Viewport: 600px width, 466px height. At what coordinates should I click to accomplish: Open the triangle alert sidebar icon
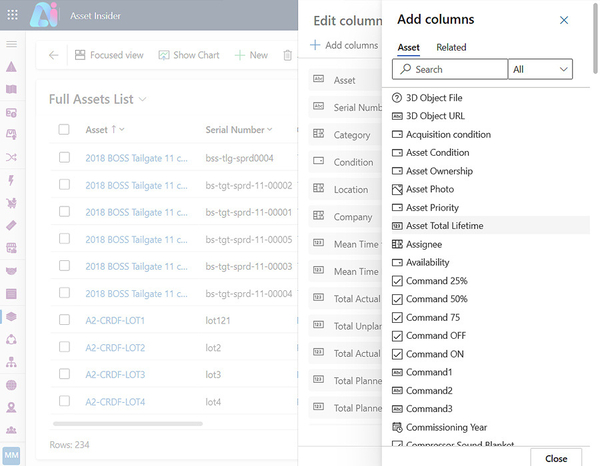click(x=11, y=67)
